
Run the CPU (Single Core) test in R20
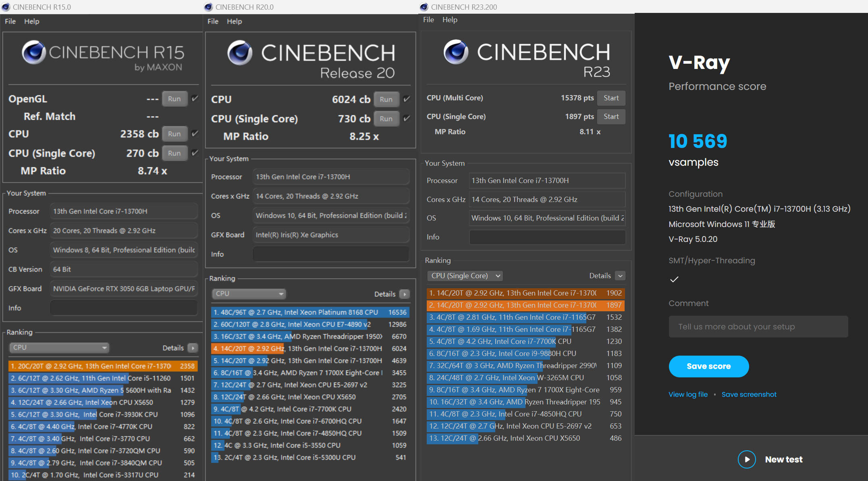(386, 119)
